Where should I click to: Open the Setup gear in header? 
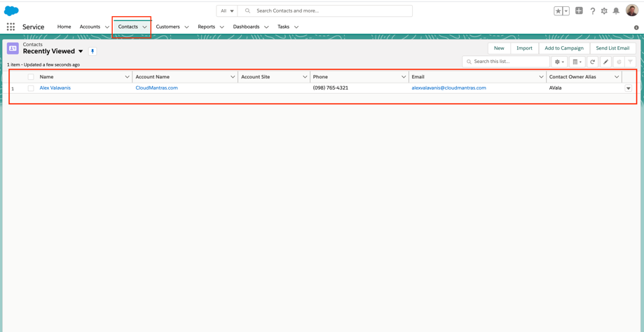604,11
